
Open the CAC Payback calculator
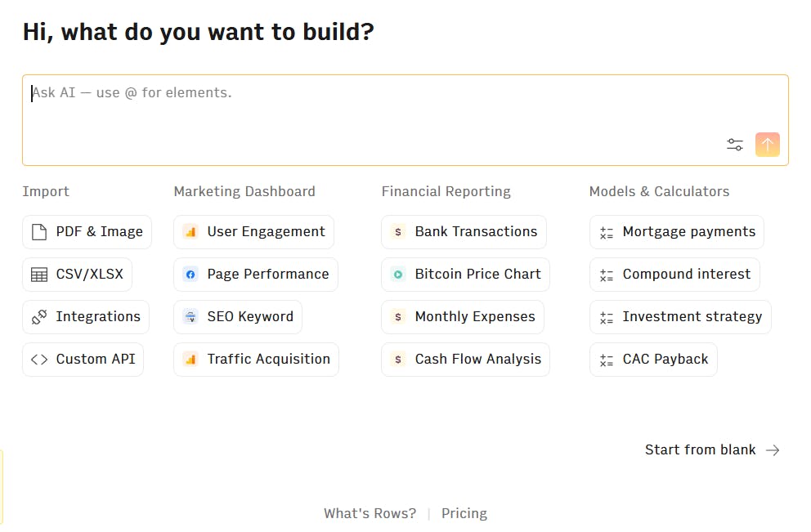click(x=654, y=360)
